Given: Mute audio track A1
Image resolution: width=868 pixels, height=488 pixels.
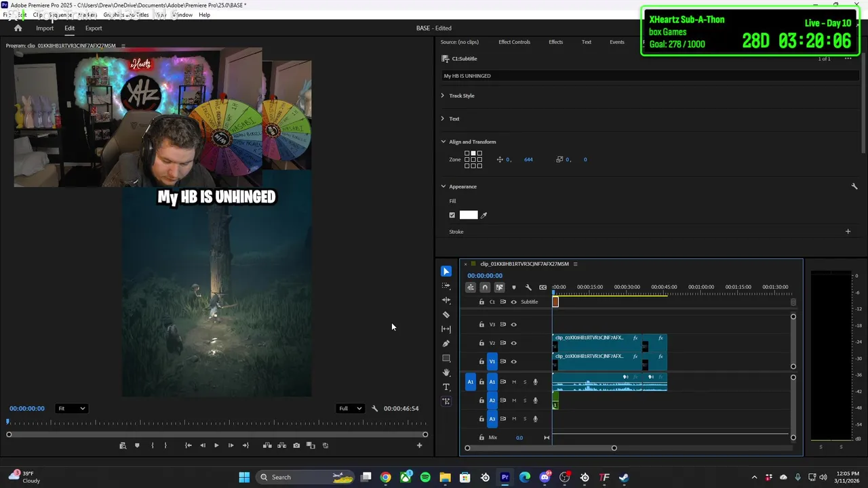Looking at the screenshot, I should pos(513,382).
